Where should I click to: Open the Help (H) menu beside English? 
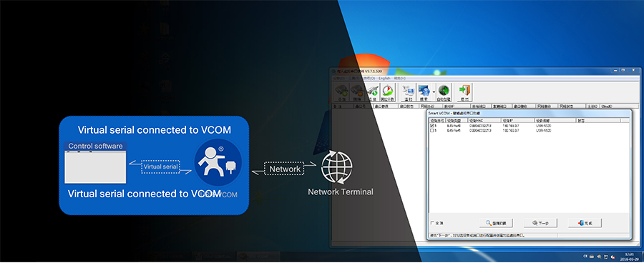(x=400, y=79)
